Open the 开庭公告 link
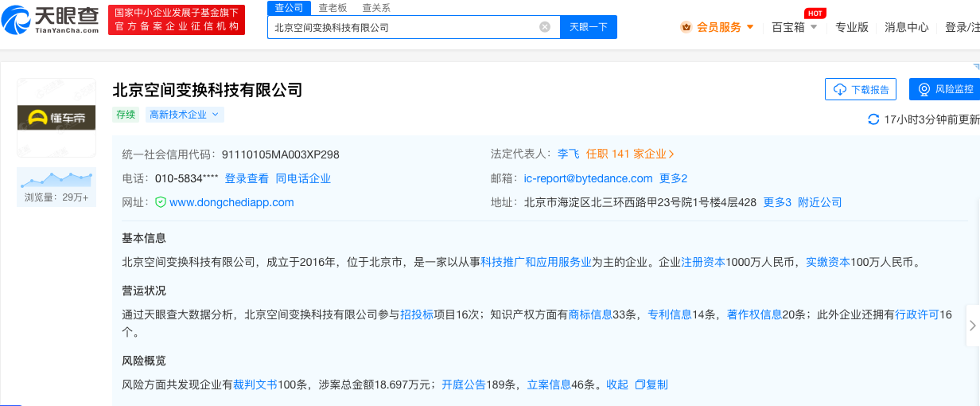The image size is (980, 406). point(464,385)
